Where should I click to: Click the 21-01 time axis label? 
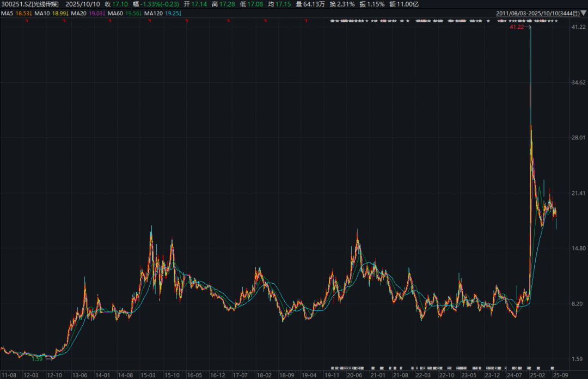coord(378,375)
